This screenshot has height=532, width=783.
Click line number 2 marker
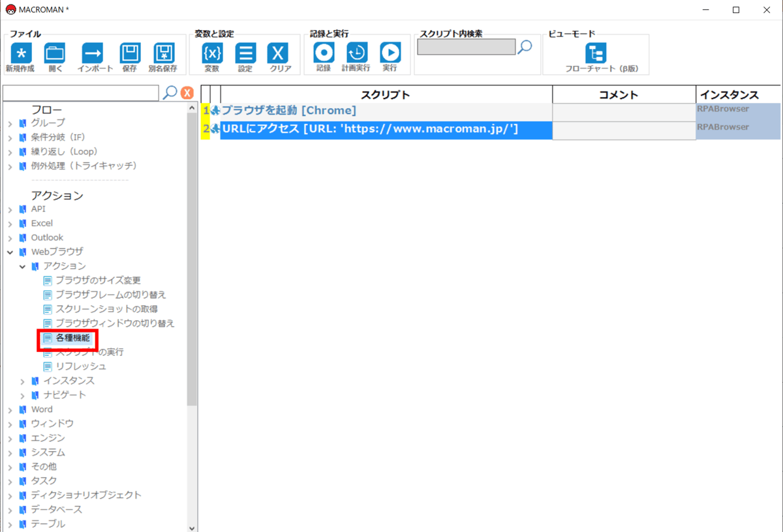[x=206, y=129]
